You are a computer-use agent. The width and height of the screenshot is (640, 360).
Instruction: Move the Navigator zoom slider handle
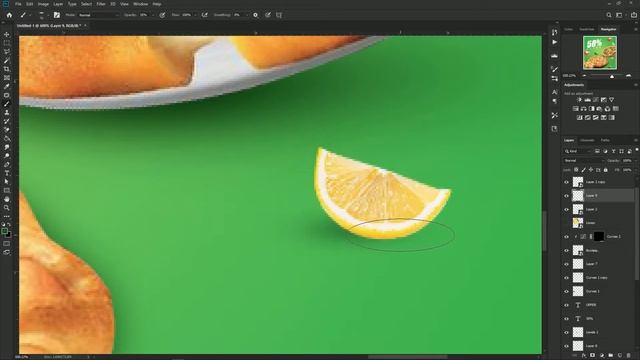[611, 76]
